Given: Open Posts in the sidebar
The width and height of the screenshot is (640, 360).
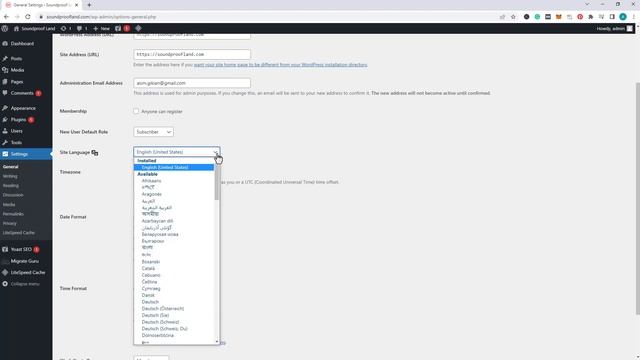Looking at the screenshot, I should [x=16, y=59].
